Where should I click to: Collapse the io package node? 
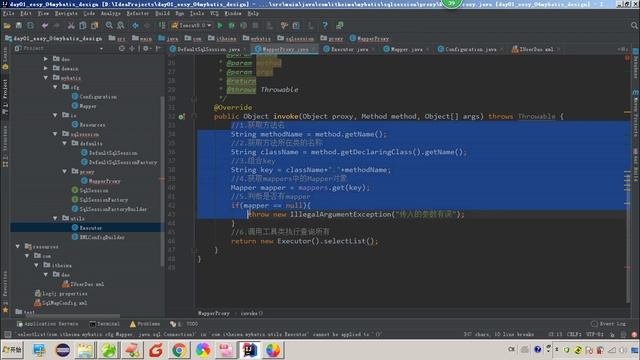[55, 116]
